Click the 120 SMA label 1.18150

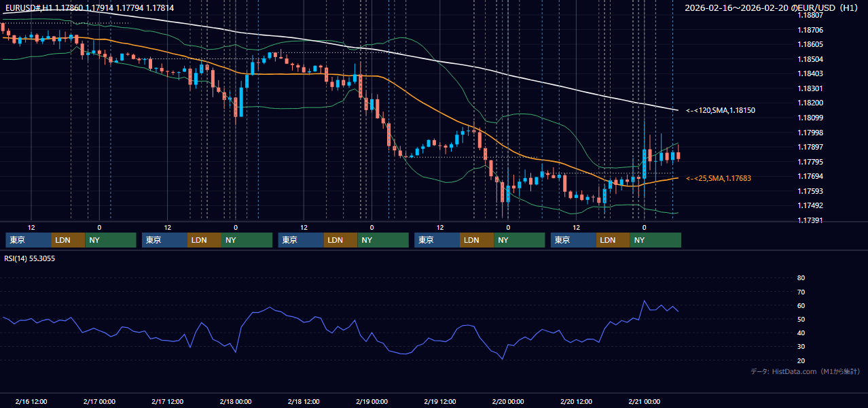tap(721, 110)
